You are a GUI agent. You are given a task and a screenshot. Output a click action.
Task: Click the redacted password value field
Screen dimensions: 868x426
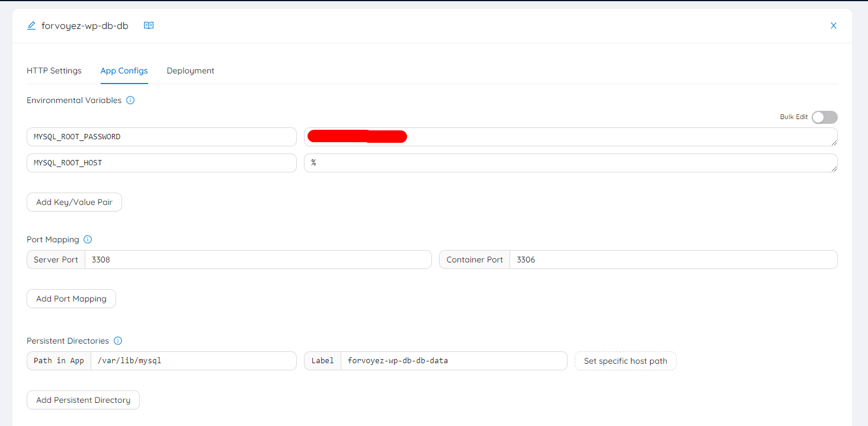(571, 137)
